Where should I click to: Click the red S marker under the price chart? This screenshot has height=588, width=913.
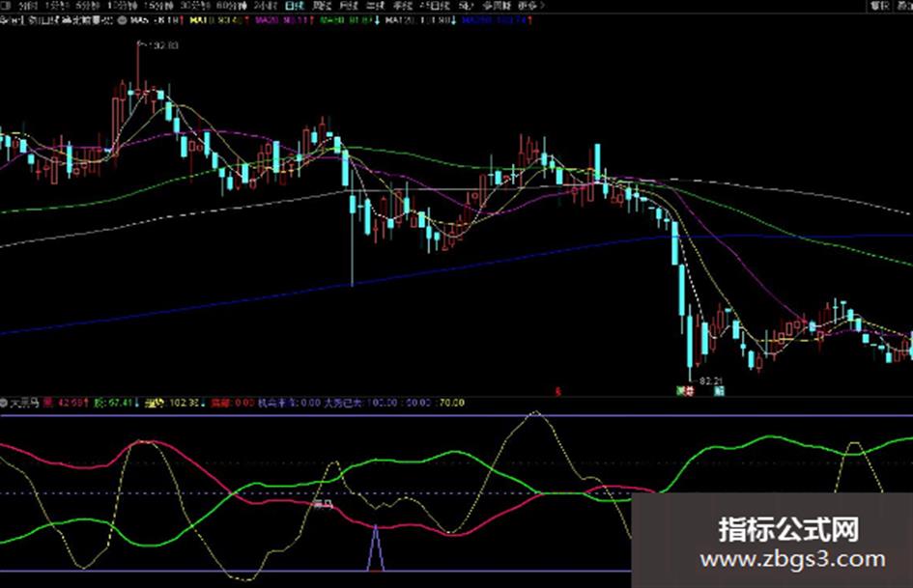(x=557, y=391)
